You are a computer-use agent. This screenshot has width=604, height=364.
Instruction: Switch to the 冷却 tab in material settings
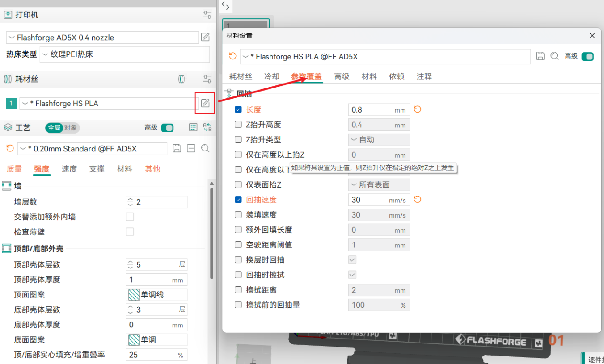click(271, 76)
